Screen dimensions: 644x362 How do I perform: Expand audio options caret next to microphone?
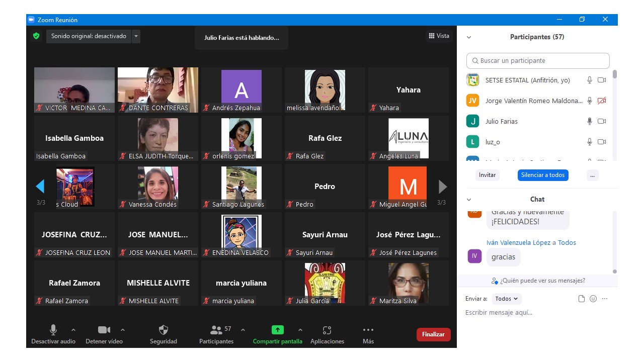coord(73,330)
